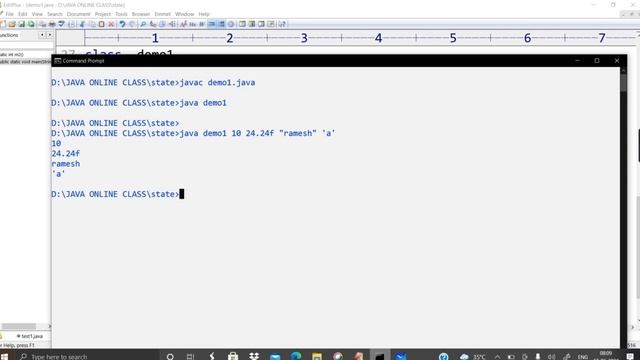The image size is (640, 360).
Task: Click the Save All toolbar icon
Action: [31, 24]
